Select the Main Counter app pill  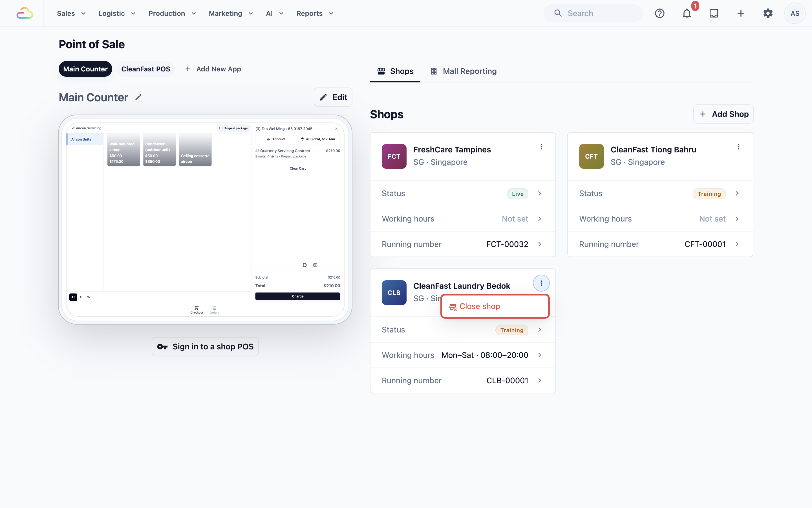[x=85, y=69]
